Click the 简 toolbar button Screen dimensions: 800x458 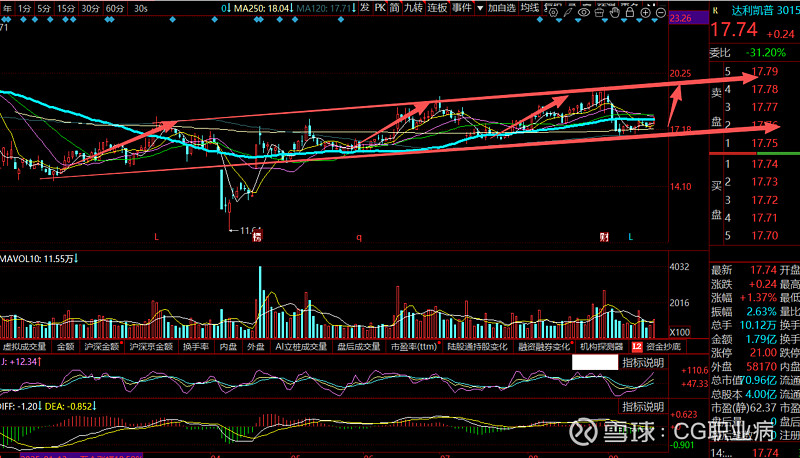click(x=394, y=8)
